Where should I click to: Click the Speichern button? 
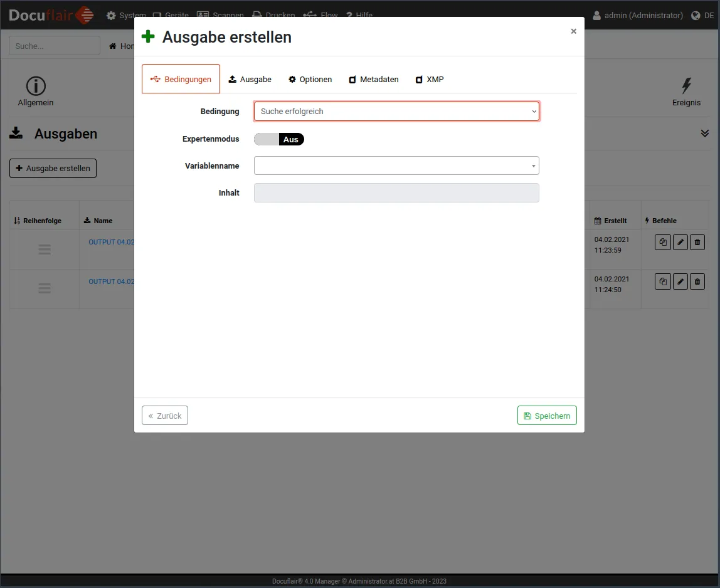547,416
